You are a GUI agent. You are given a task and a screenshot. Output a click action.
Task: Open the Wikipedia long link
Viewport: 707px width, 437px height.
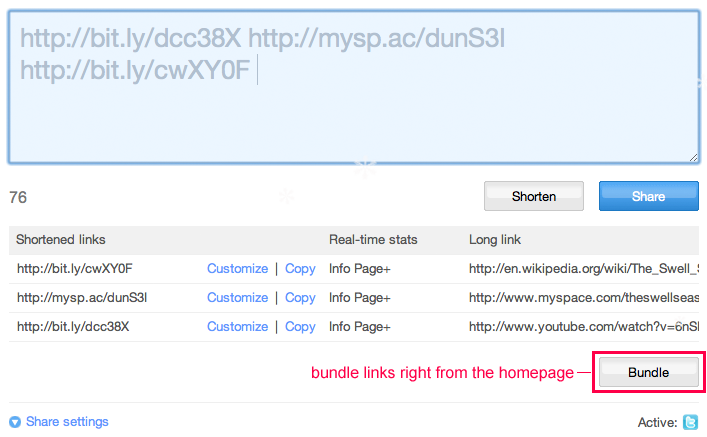click(584, 269)
